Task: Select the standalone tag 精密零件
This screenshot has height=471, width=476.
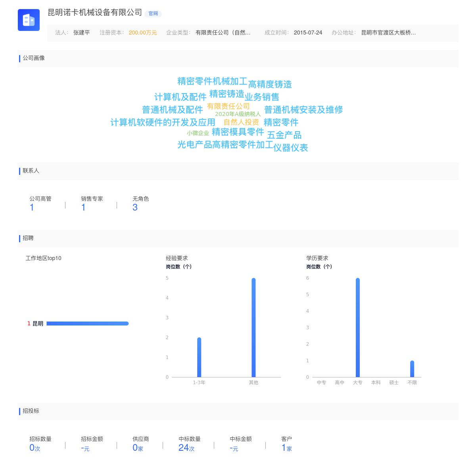Action: pyautogui.click(x=281, y=122)
